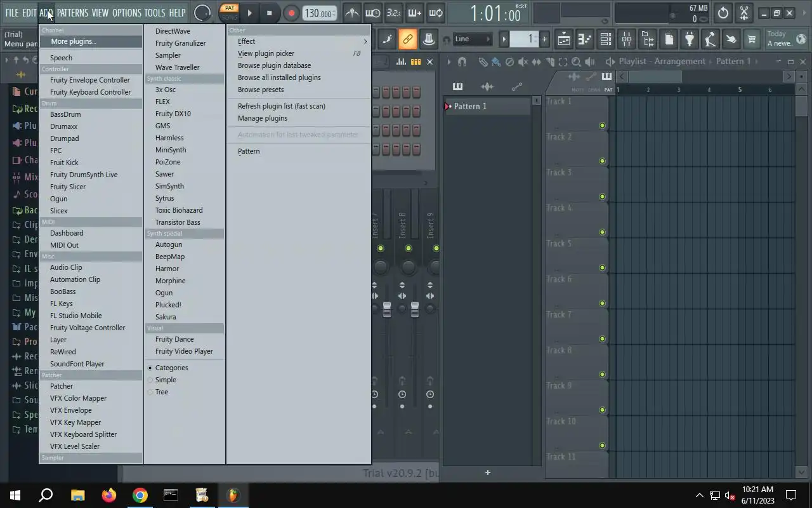
Task: Click Pattern 1 breadcrumb in playlist title
Action: click(x=733, y=62)
